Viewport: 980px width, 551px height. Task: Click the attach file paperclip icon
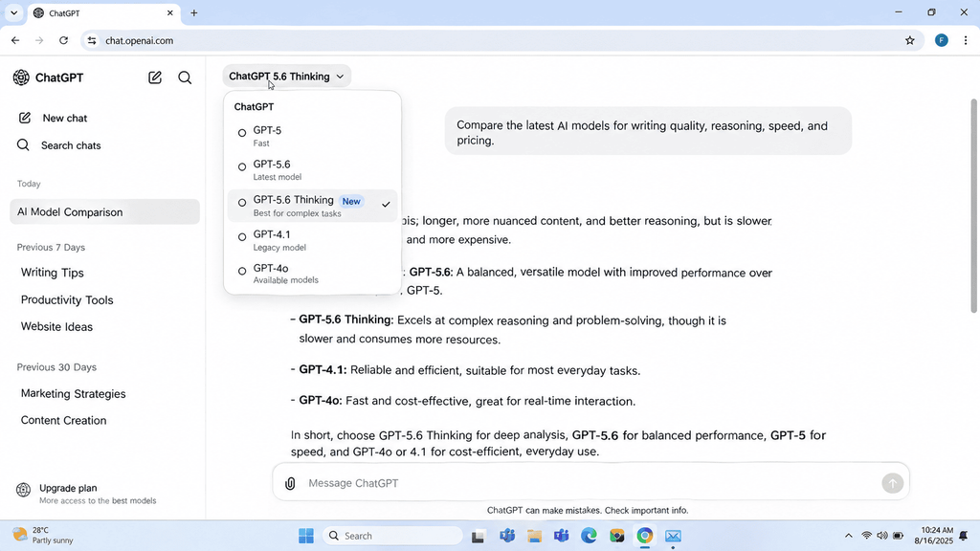coord(290,483)
